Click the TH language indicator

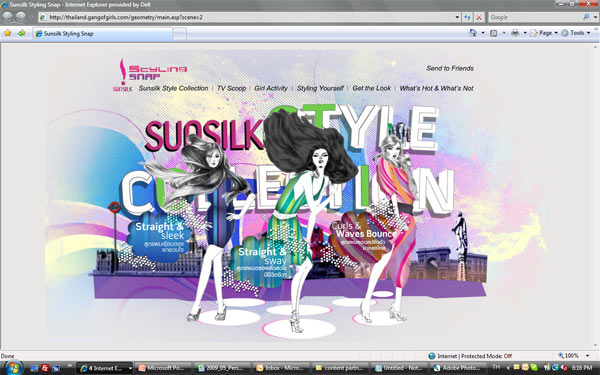(496, 367)
